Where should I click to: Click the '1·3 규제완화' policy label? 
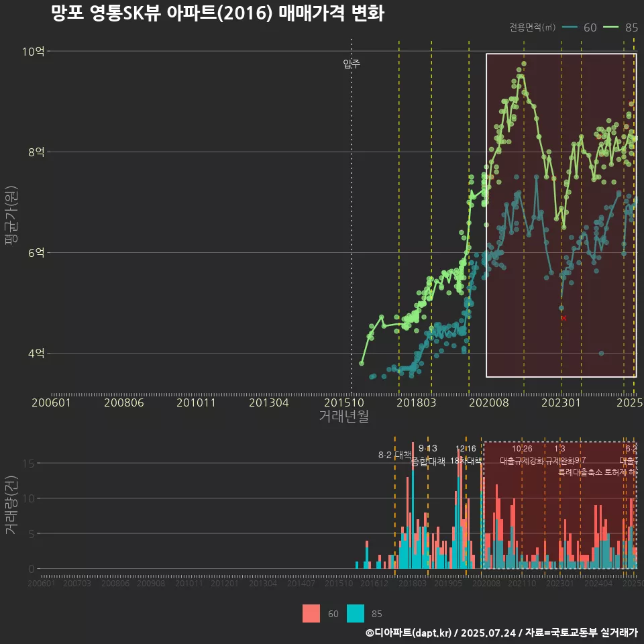click(x=559, y=455)
